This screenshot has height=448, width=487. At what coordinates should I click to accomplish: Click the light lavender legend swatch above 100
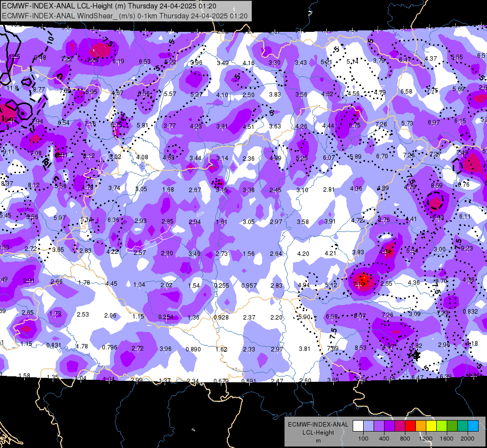(x=368, y=426)
